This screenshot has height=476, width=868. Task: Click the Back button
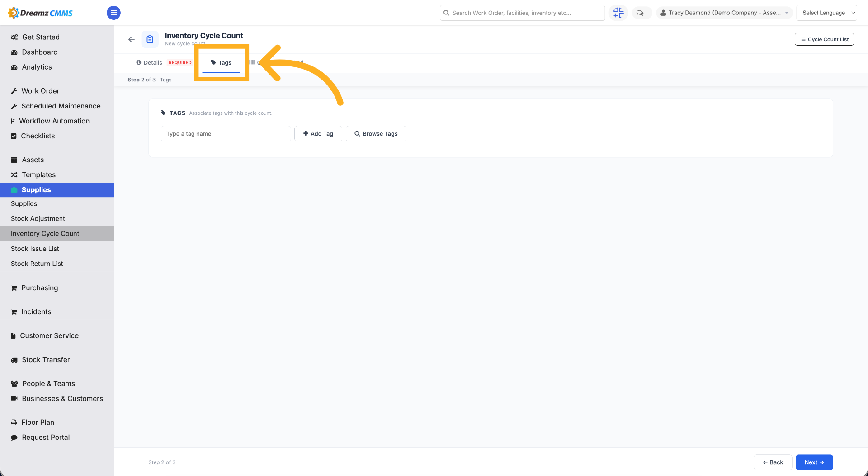773,462
